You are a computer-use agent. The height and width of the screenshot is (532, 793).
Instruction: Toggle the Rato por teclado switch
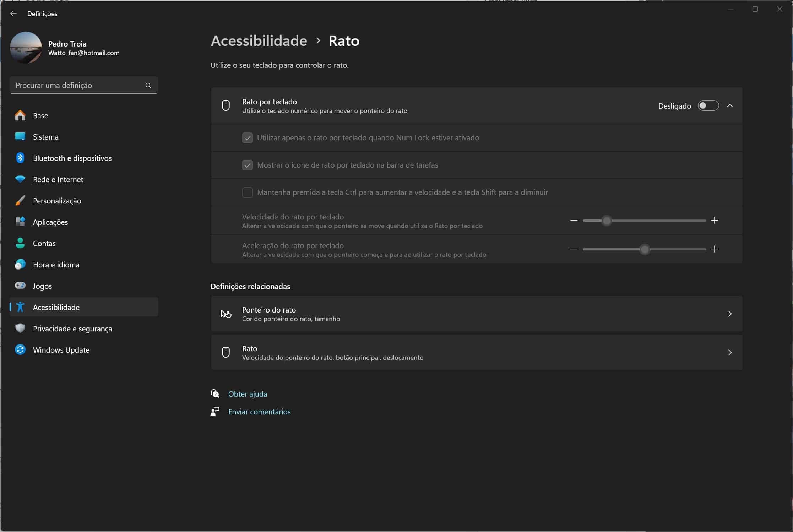click(708, 106)
